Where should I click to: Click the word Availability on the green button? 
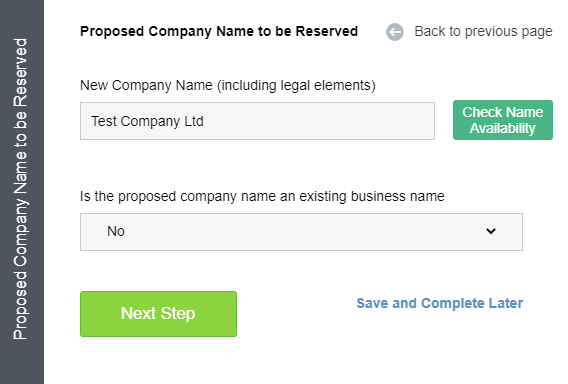tap(502, 128)
